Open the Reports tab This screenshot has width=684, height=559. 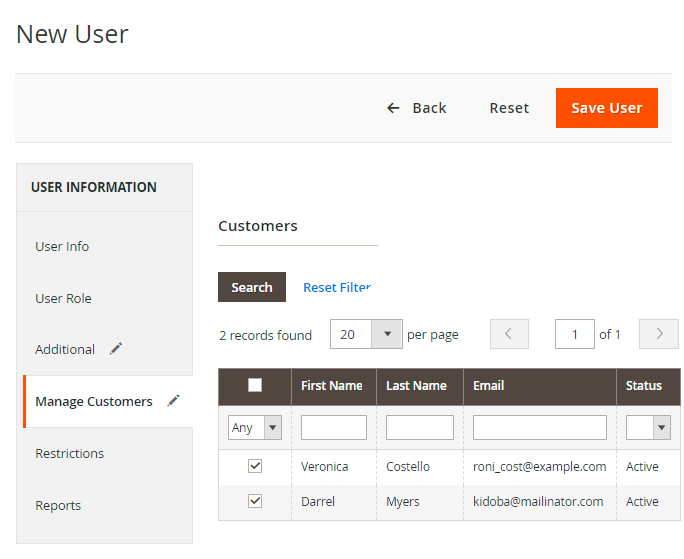tap(58, 505)
